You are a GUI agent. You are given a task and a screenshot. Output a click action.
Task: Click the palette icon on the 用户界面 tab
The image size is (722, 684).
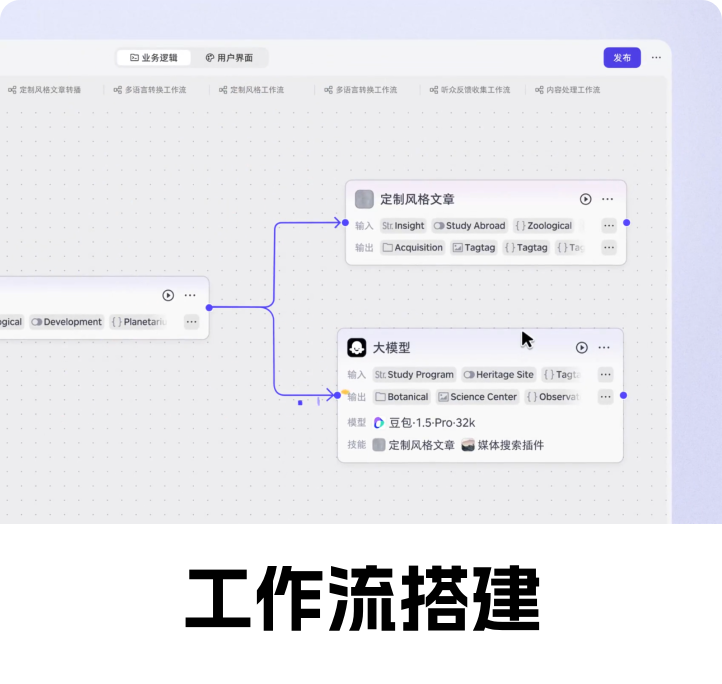point(210,58)
